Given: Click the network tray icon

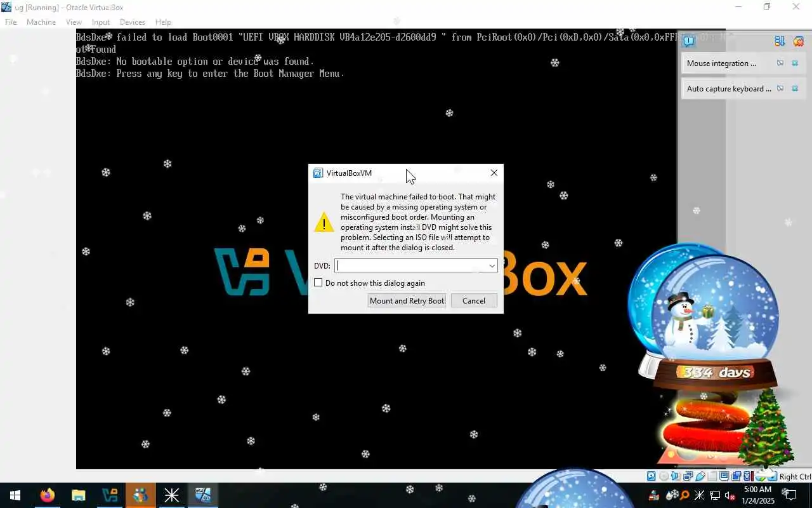Looking at the screenshot, I should click(x=714, y=495).
